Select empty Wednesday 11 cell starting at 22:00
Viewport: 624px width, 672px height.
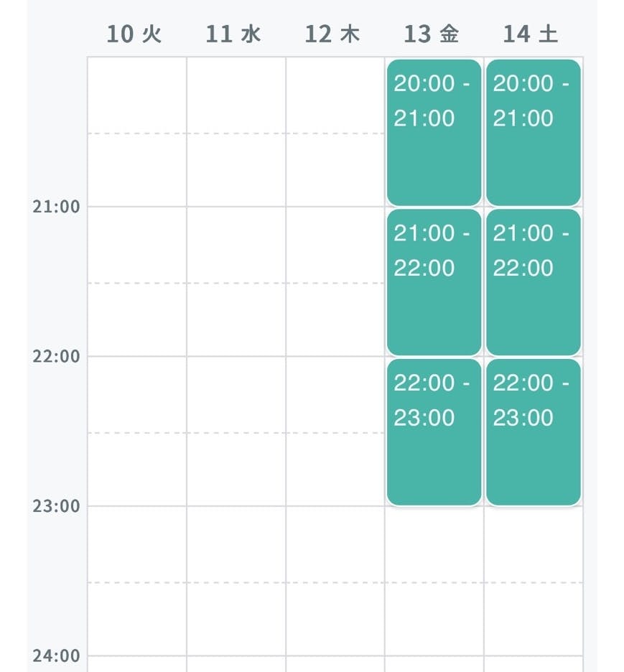coord(236,431)
